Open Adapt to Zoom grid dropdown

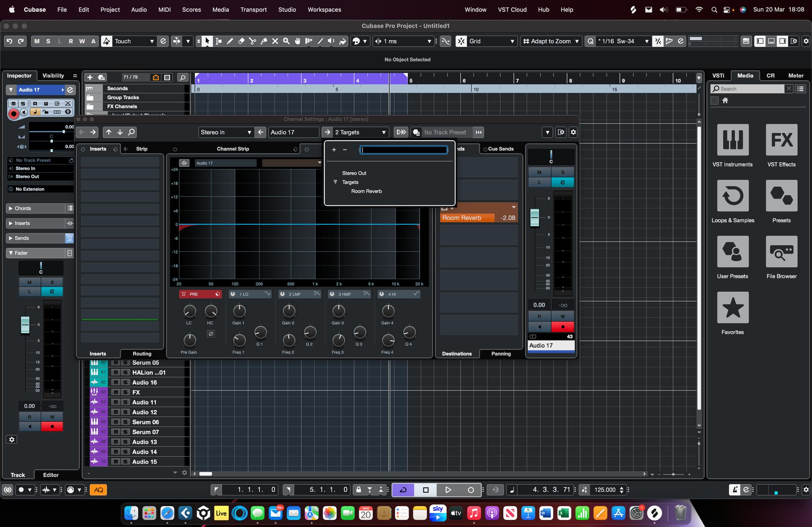point(551,41)
